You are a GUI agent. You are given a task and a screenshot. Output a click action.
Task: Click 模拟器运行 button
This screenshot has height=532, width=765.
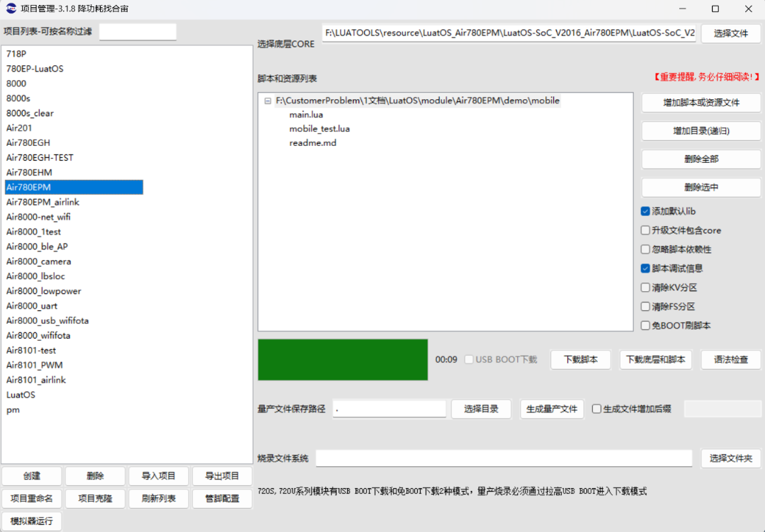point(32,521)
